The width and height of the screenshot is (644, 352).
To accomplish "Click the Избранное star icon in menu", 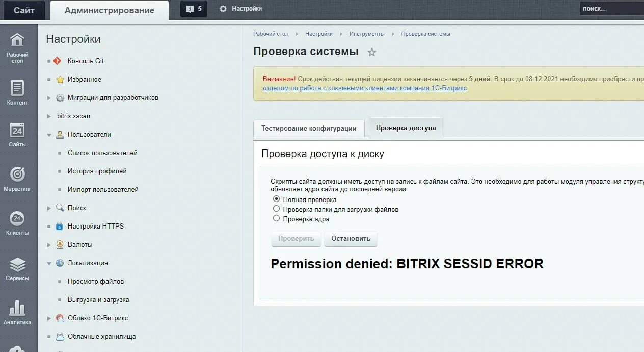I will pos(60,79).
